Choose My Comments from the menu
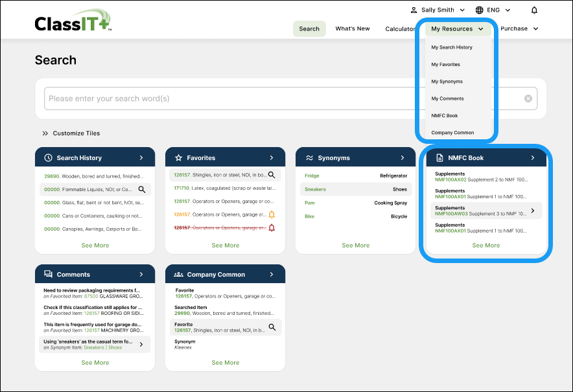573x392 pixels. tap(447, 98)
